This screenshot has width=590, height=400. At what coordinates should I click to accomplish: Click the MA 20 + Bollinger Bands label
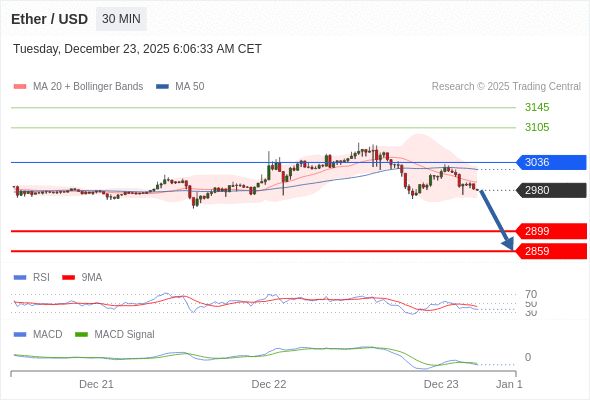click(x=88, y=87)
